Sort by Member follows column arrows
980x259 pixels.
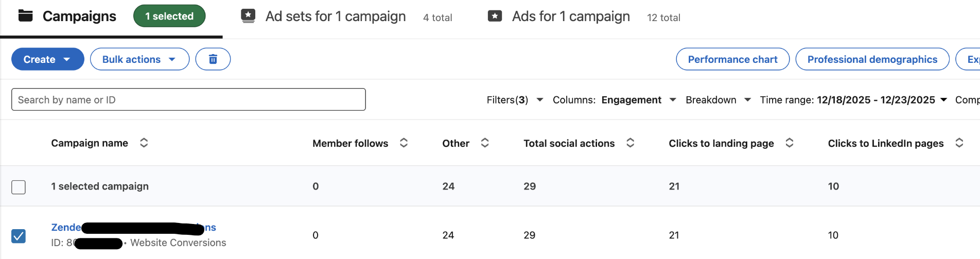(x=404, y=143)
